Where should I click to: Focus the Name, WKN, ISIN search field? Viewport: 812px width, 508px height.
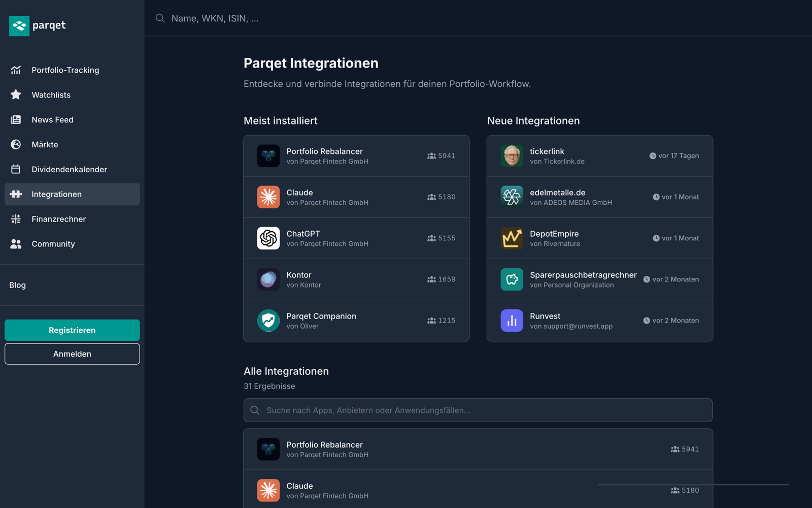coord(477,18)
